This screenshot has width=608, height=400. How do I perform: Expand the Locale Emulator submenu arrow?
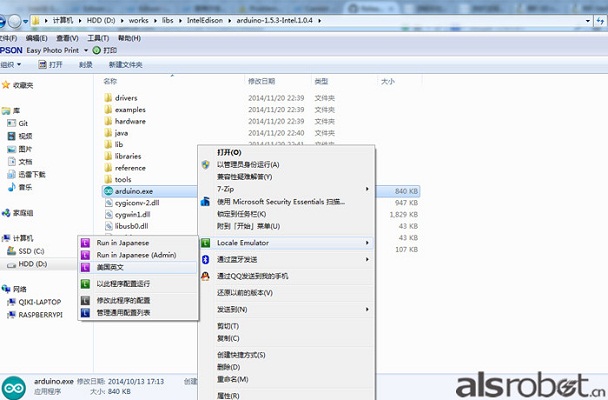tap(367, 242)
